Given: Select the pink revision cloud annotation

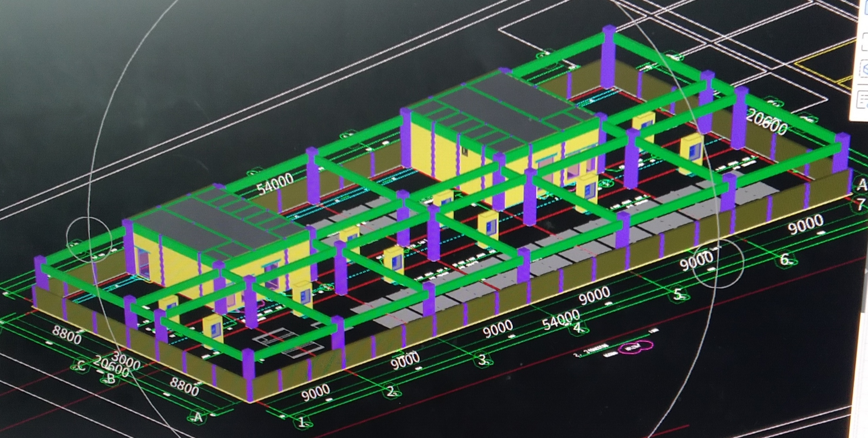Looking at the screenshot, I should [635, 347].
